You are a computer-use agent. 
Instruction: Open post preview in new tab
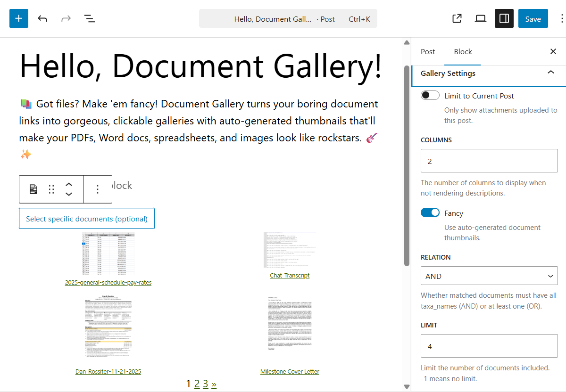(x=457, y=18)
